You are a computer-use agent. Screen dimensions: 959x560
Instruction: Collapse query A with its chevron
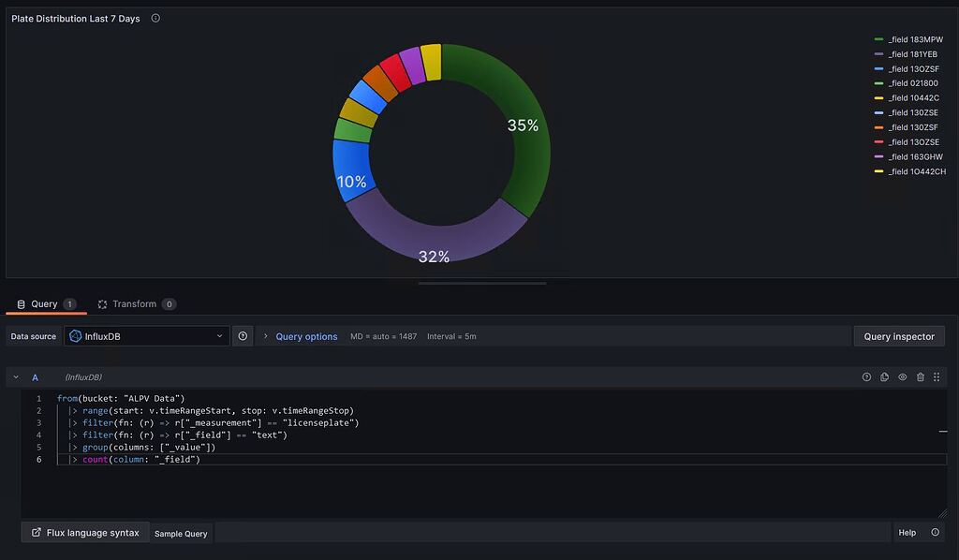pyautogui.click(x=14, y=376)
